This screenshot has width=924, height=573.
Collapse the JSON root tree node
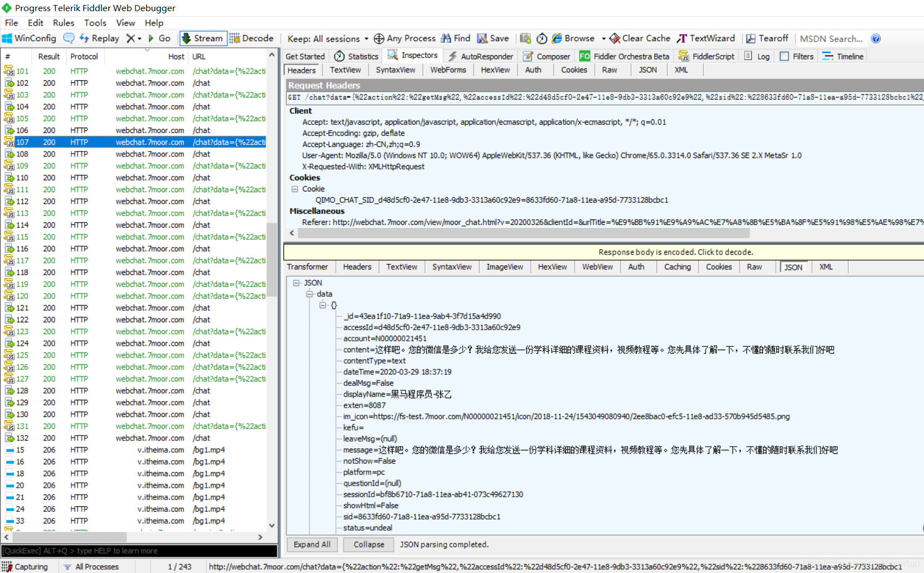296,283
